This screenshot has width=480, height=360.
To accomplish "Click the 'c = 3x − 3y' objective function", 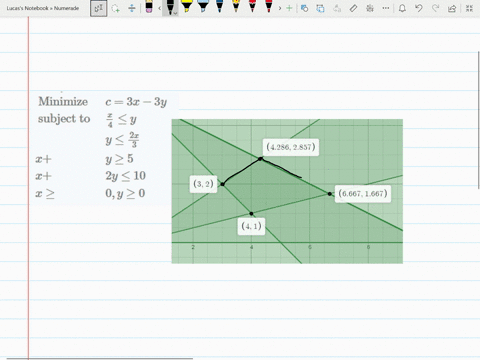I will tap(136, 102).
